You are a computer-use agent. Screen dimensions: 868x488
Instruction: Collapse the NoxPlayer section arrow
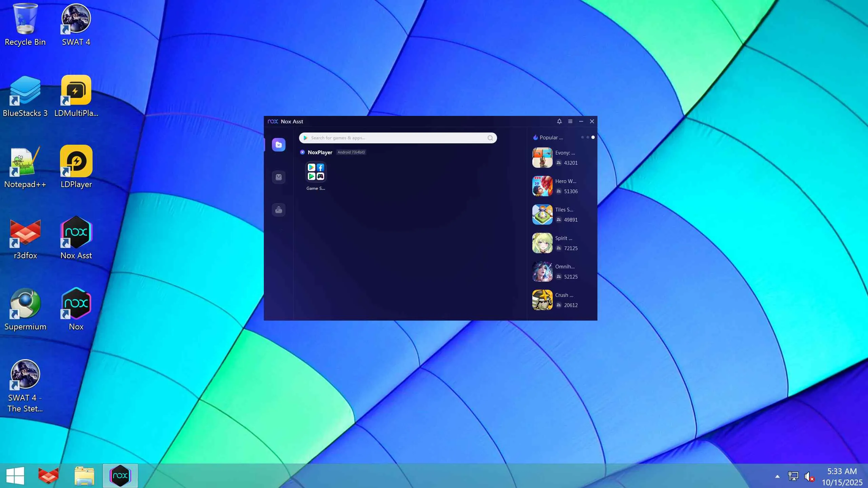pos(302,152)
